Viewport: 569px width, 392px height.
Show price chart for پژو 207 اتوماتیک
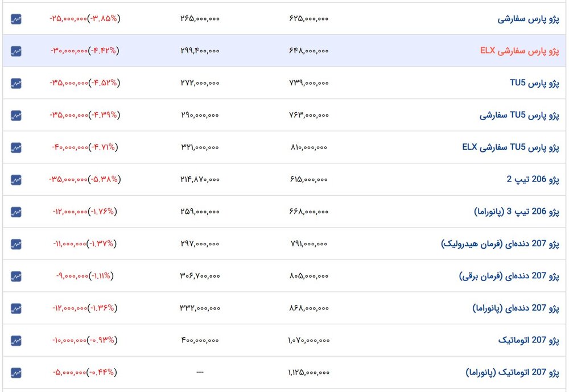(16, 341)
